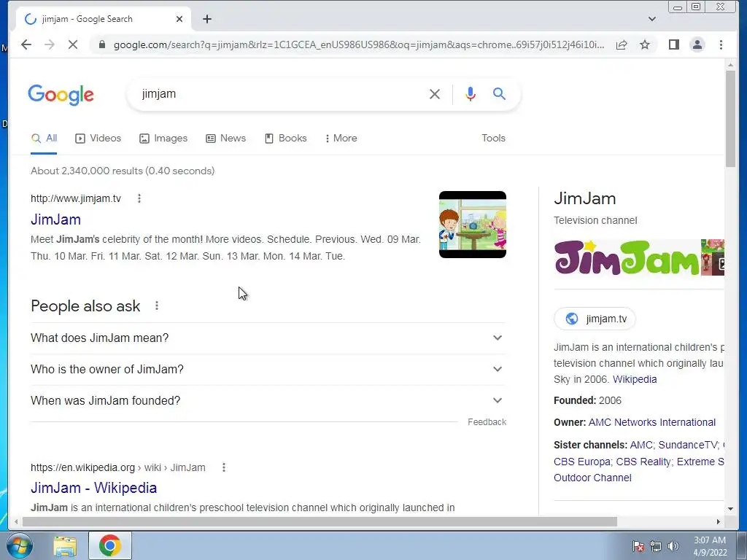Stop loading the page with X button
Screen dimensions: 747x560
[x=73, y=44]
